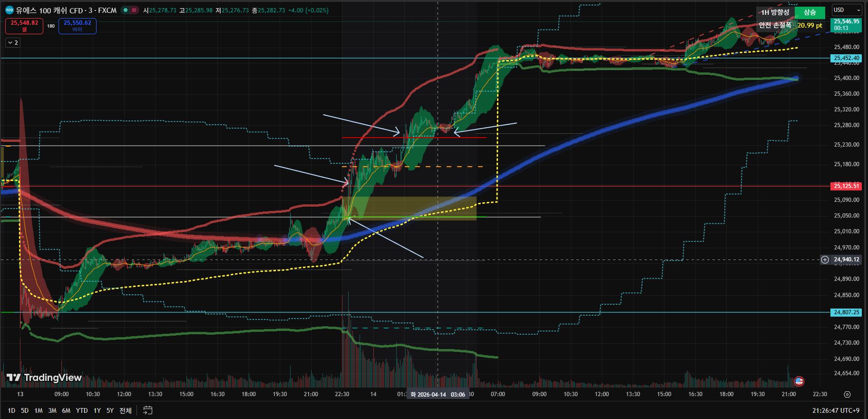Image resolution: width=868 pixels, height=419 pixels.
Task: Click the high price value 25,285.98
Action: click(x=199, y=10)
